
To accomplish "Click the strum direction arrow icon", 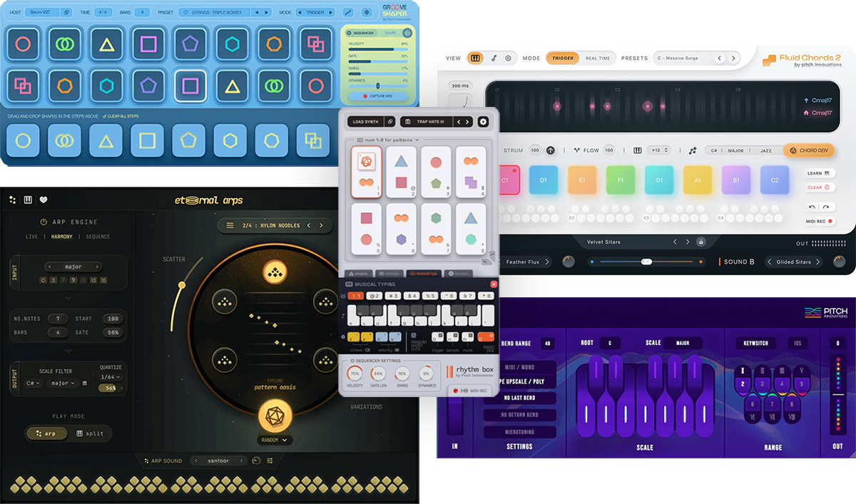I will coord(550,150).
